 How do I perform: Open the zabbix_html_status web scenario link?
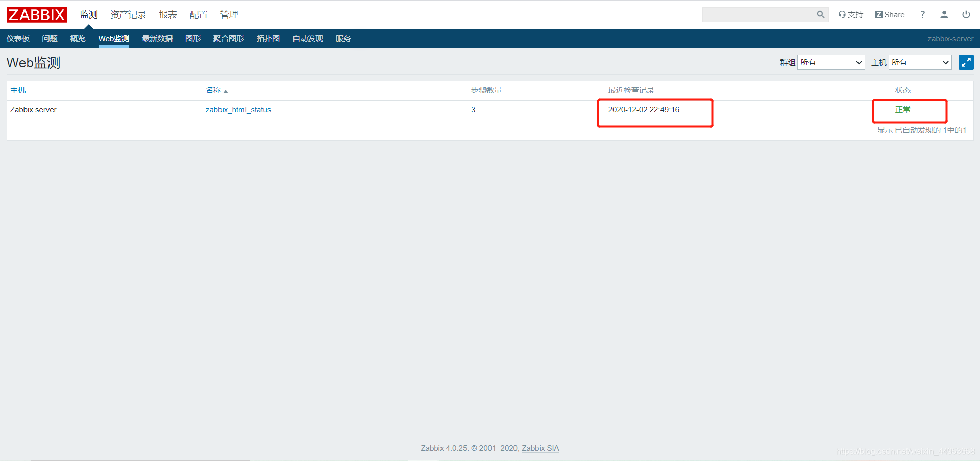coord(238,110)
